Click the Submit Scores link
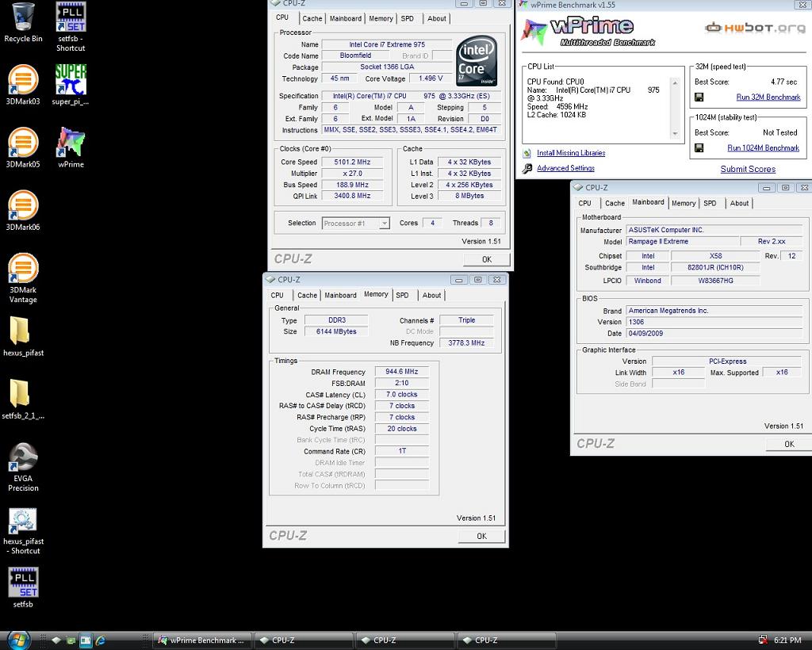Screen dimensions: 812x650 [x=748, y=169]
